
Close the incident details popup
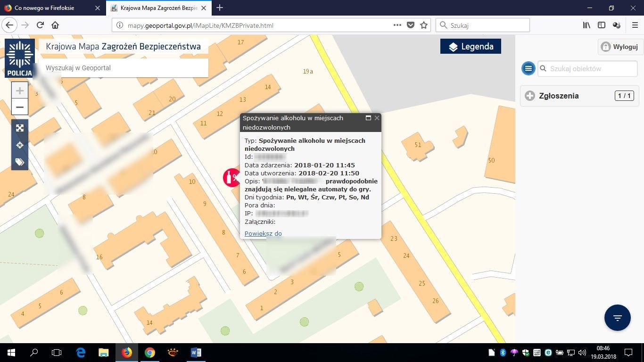pyautogui.click(x=377, y=118)
